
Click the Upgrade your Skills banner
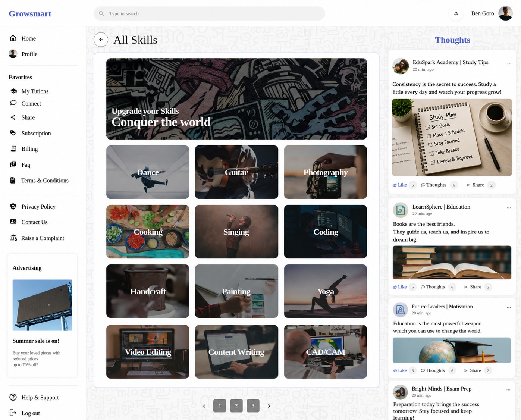point(236,99)
